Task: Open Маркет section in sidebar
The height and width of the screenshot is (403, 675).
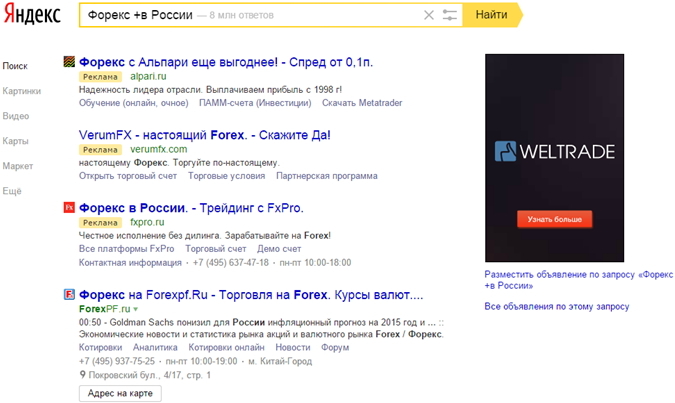Action: pos(18,166)
